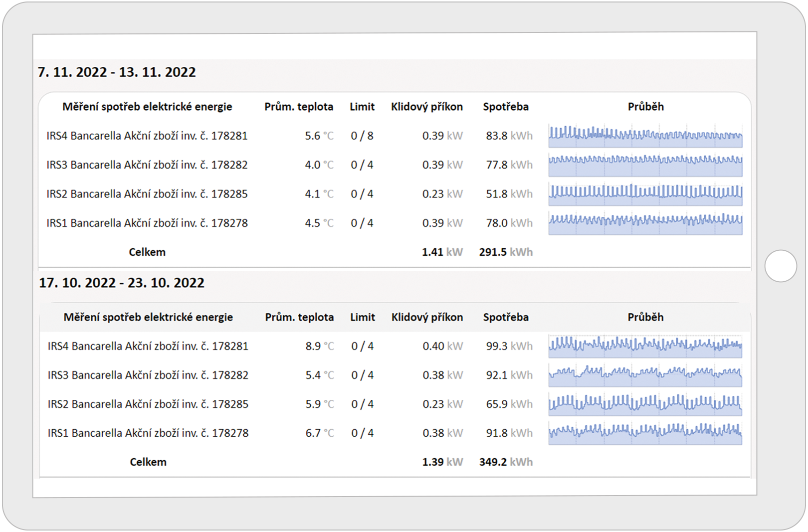808x532 pixels.
Task: Click the 77.8 kWh consumption value
Action: tap(509, 165)
